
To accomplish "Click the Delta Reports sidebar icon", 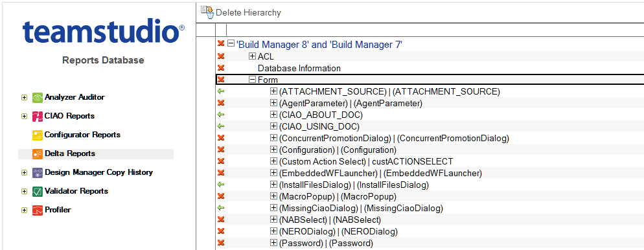I will coord(38,154).
